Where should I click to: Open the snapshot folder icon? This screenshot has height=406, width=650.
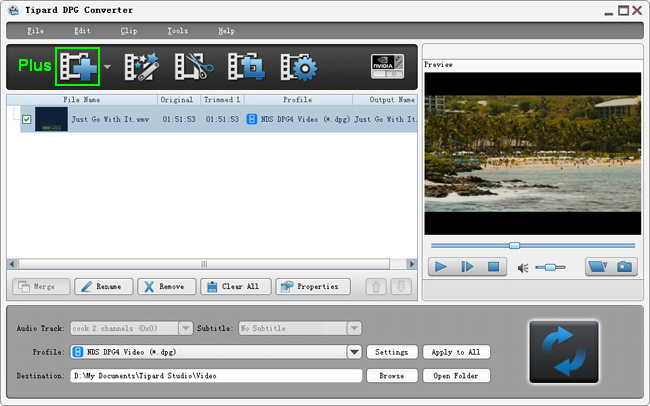coord(598,266)
